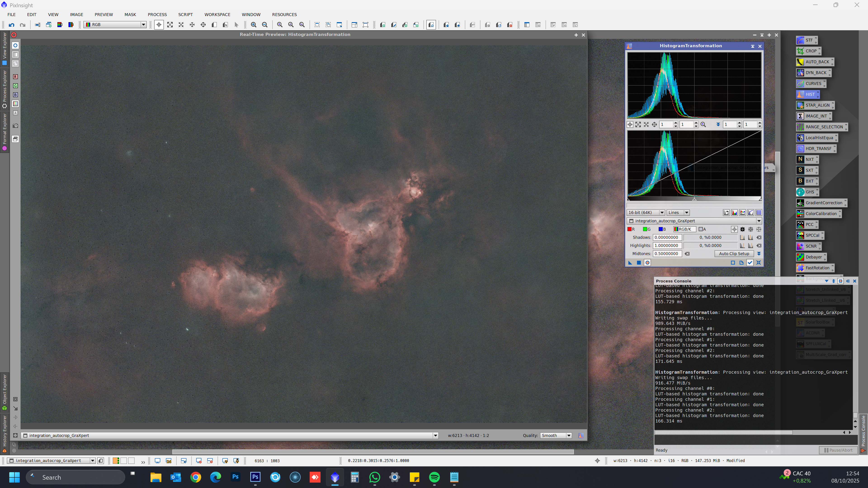The image size is (868, 488).
Task: Open the PROCESS menu
Action: click(157, 14)
